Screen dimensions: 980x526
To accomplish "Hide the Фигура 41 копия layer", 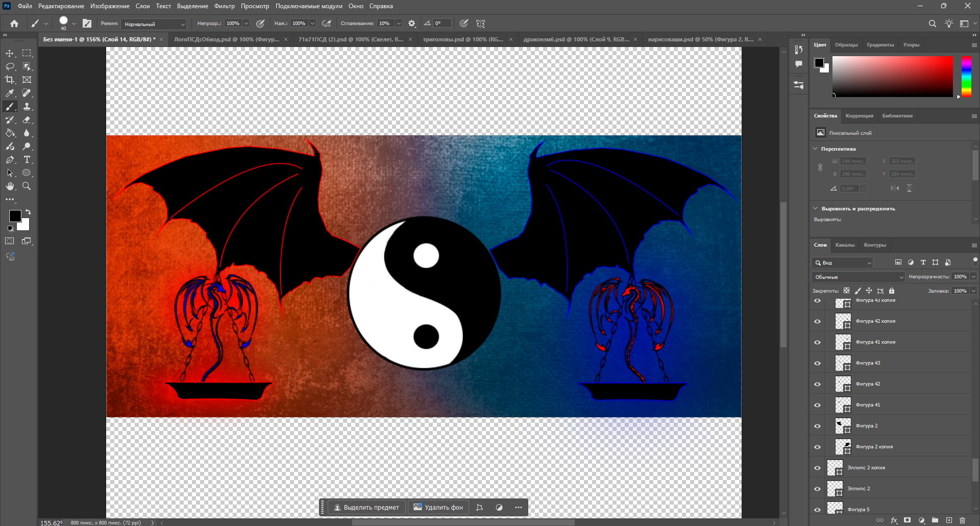I will point(817,342).
